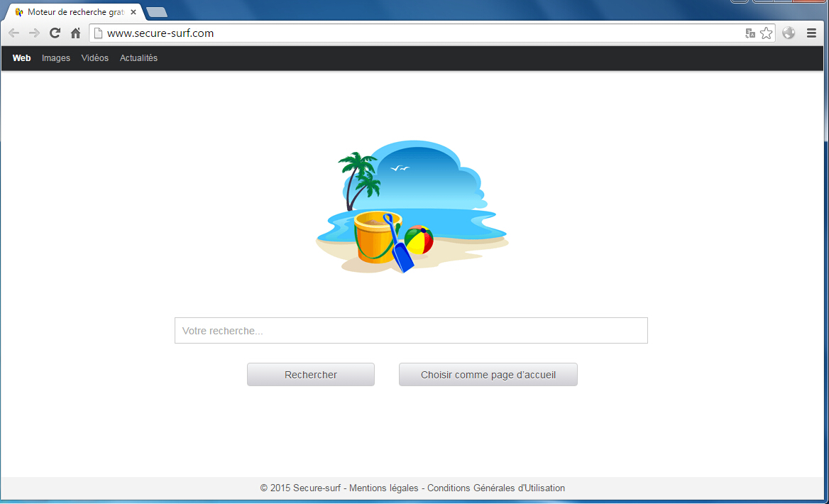Click Choisir comme page d'accueil button

click(488, 374)
